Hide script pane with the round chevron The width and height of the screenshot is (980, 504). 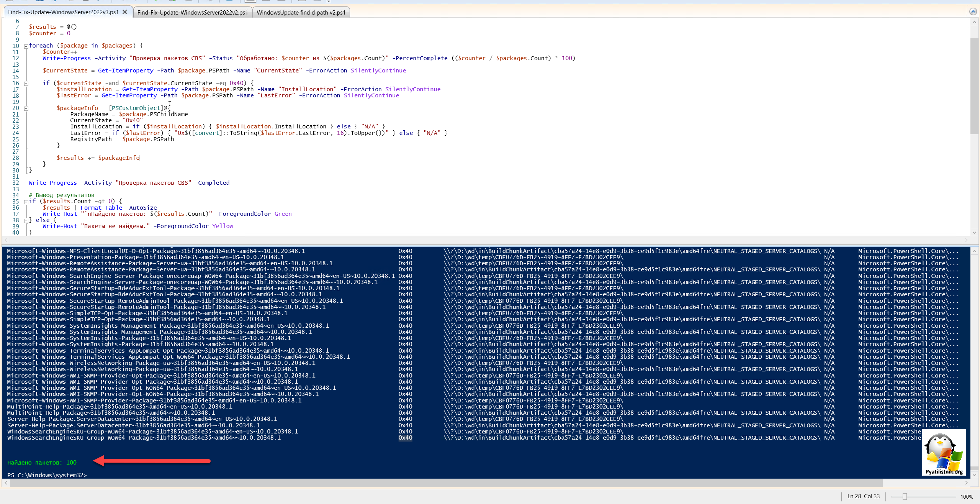click(973, 12)
